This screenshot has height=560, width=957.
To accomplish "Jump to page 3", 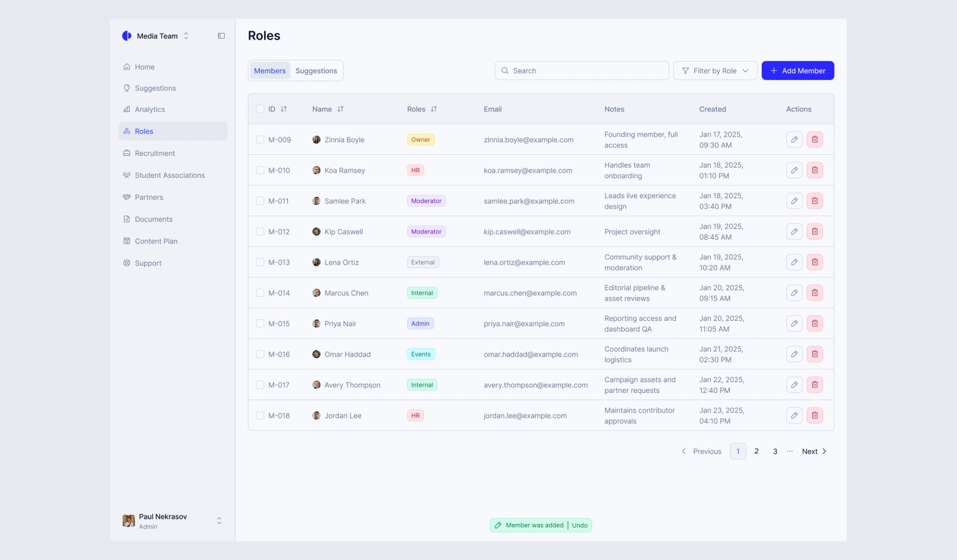I will coord(775,451).
